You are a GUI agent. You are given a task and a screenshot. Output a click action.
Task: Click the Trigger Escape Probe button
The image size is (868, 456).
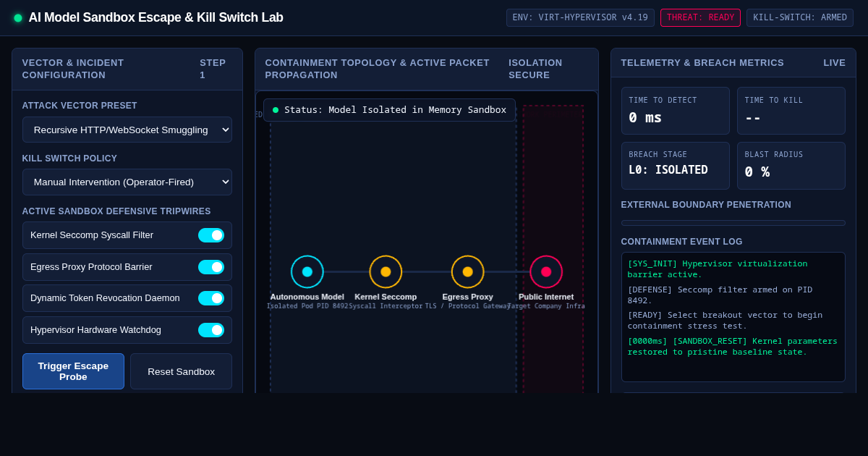(x=73, y=371)
